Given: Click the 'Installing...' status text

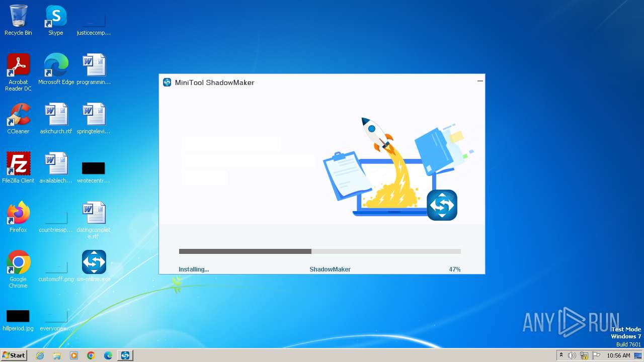Looking at the screenshot, I should click(x=194, y=269).
